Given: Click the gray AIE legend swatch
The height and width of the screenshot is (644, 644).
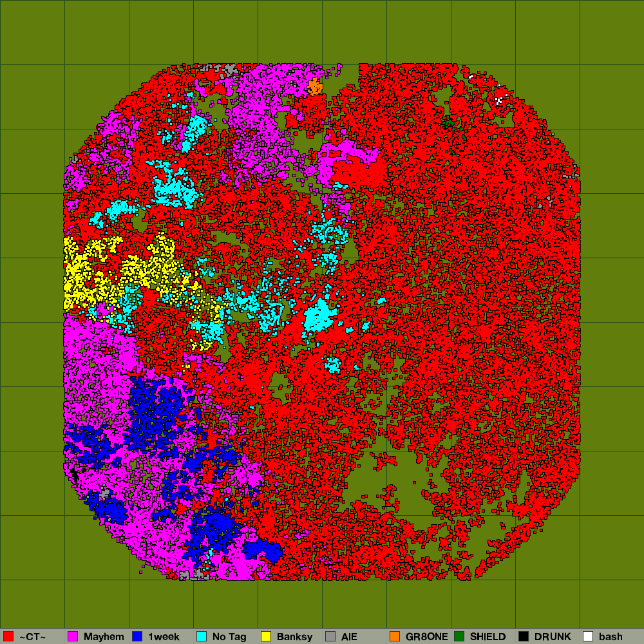Looking at the screenshot, I should (330, 636).
